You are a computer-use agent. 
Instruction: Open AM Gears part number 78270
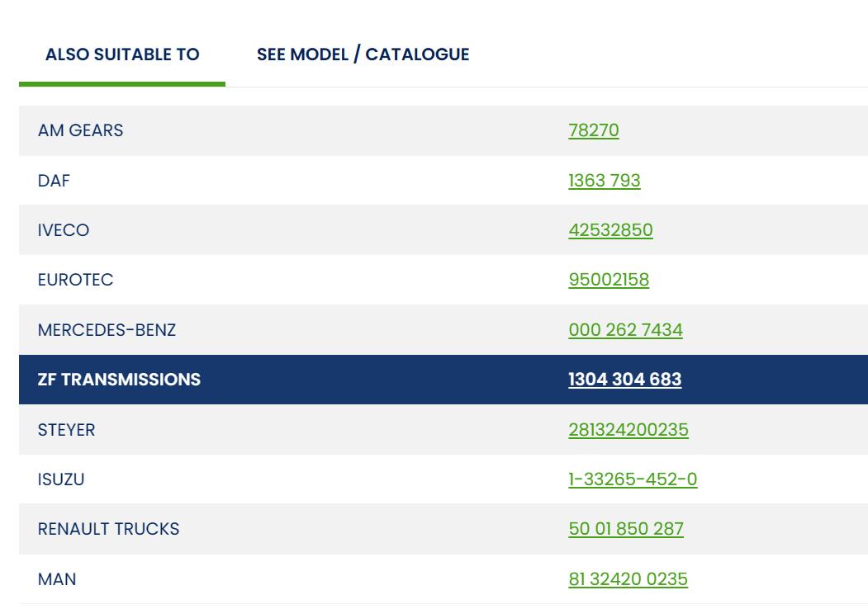[x=593, y=130]
